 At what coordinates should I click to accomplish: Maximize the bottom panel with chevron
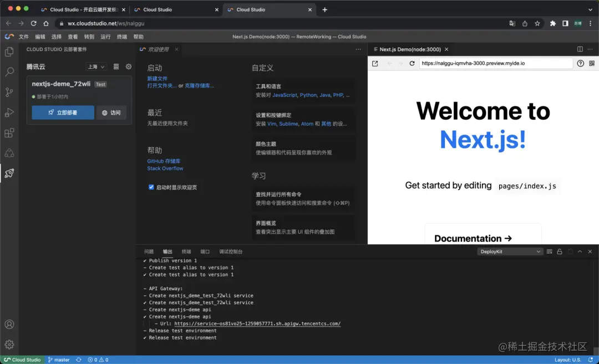point(580,252)
